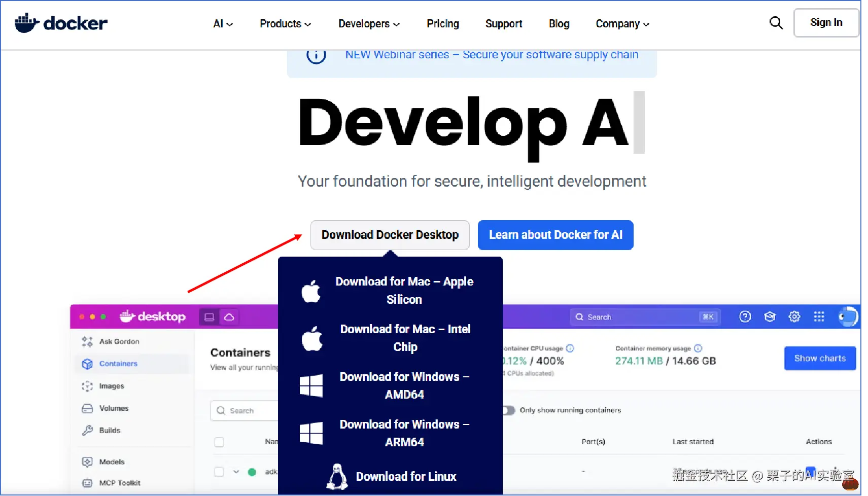
Task: Open Docker Desktop settings gear icon
Action: coord(794,317)
